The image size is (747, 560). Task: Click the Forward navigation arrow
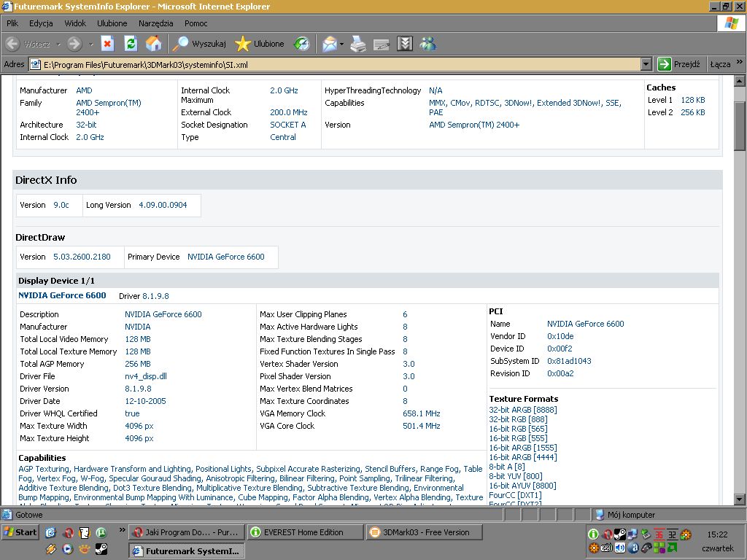(74, 44)
